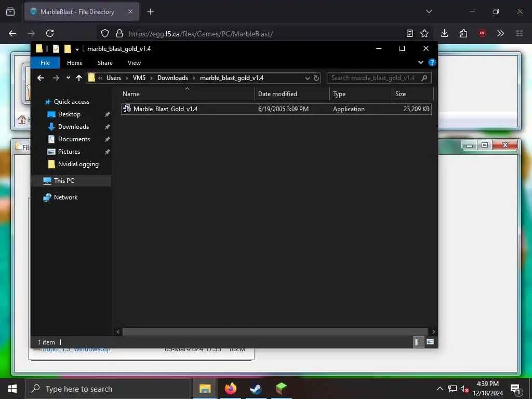Open Firefox extensions menu

click(463, 33)
